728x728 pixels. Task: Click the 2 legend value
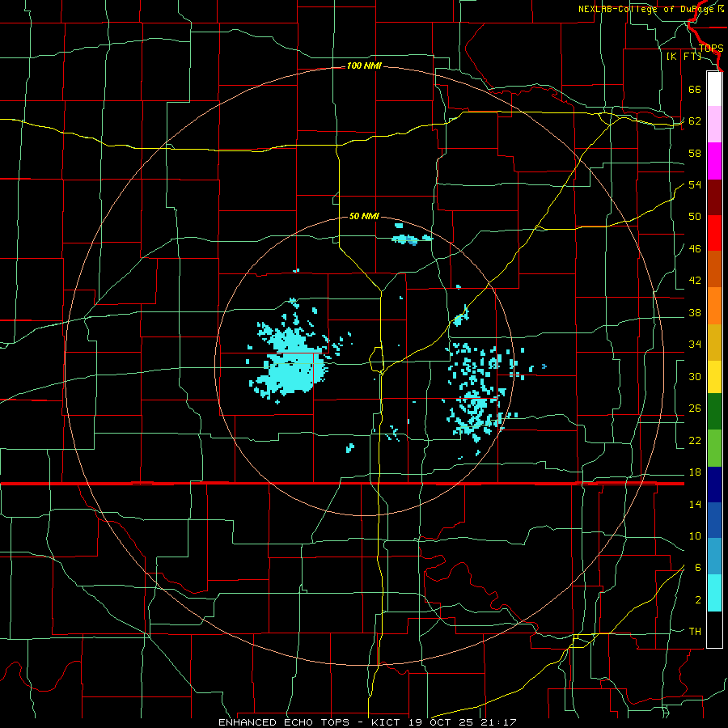(x=698, y=600)
